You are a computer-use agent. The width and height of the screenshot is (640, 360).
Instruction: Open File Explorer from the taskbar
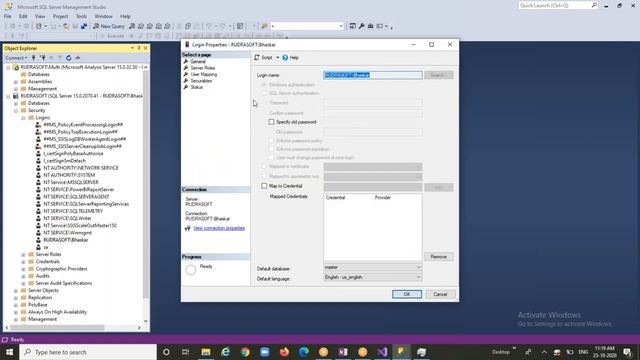pyautogui.click(x=206, y=352)
